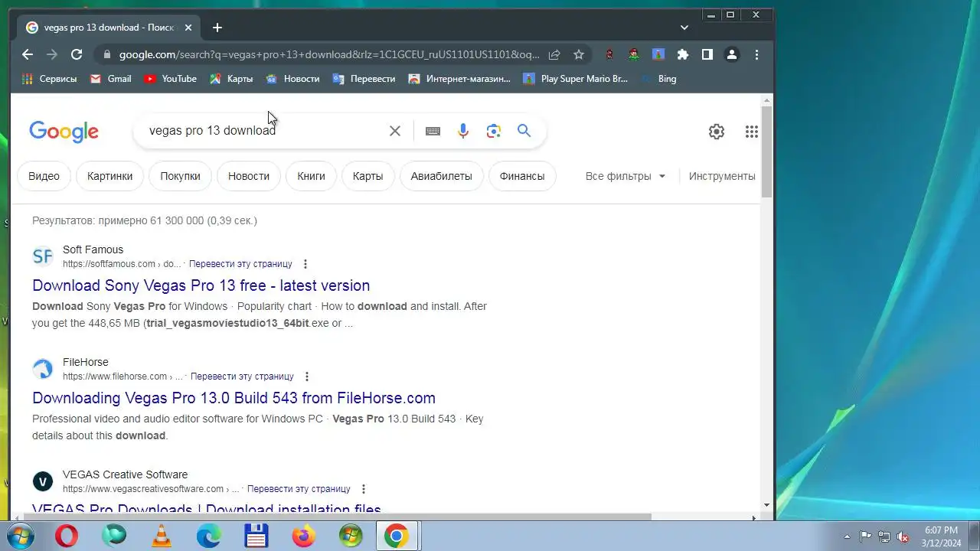Share this page from address bar
The height and width of the screenshot is (551, 980).
coord(554,54)
